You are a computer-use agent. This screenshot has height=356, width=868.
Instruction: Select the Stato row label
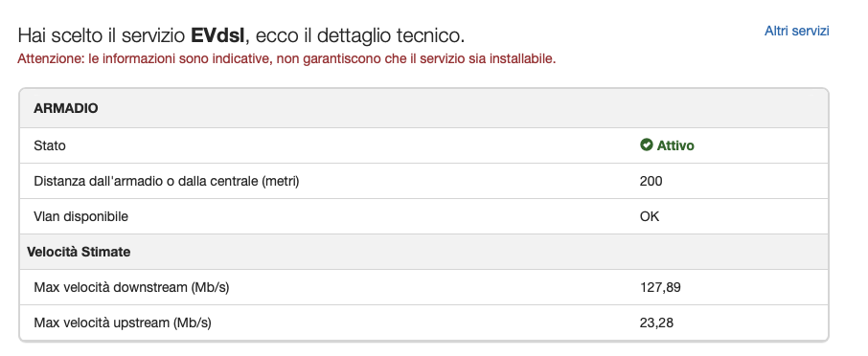50,145
